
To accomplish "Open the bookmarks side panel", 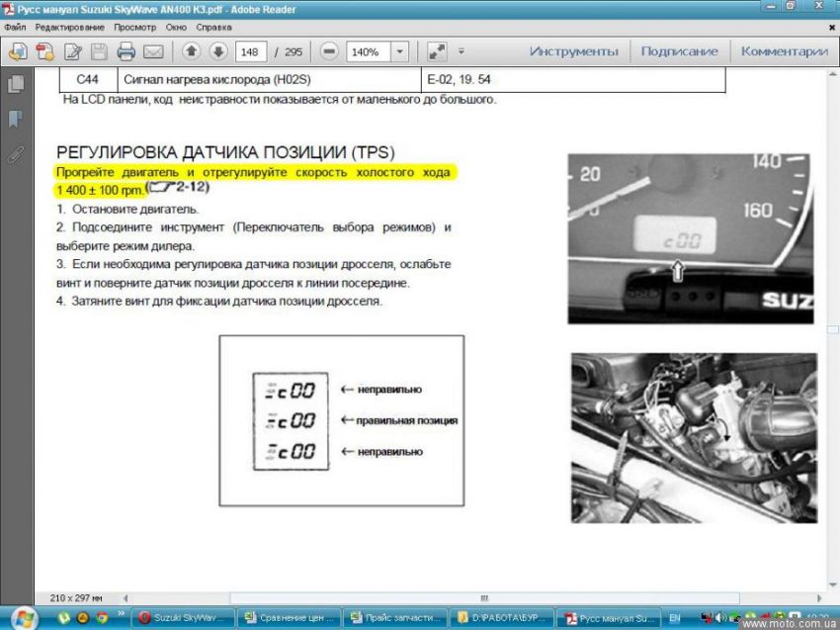I will point(16,120).
